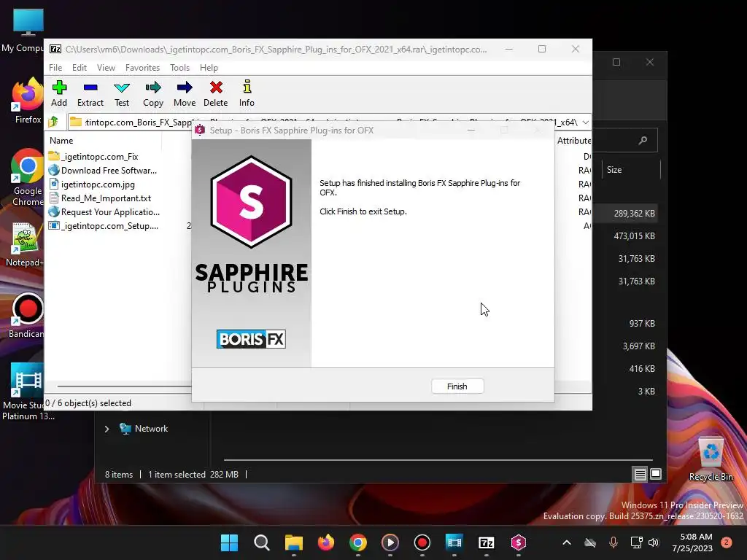The height and width of the screenshot is (560, 747).
Task: Click the Movie Studio taskbar icon
Action: click(454, 542)
